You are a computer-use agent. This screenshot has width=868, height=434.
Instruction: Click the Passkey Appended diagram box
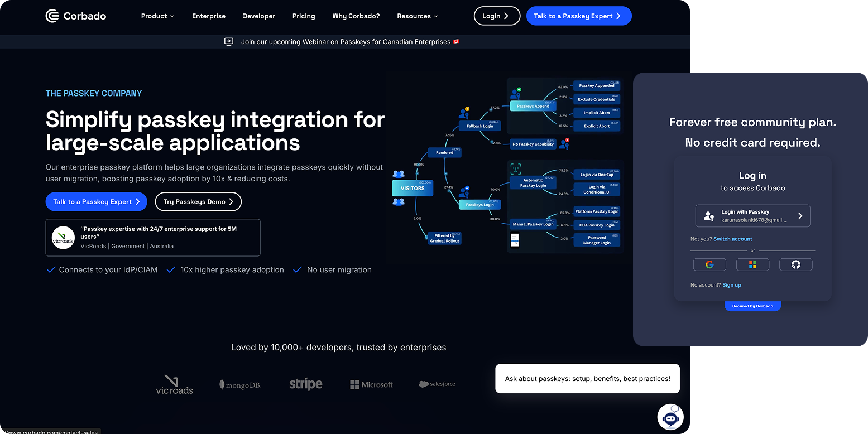(x=597, y=86)
